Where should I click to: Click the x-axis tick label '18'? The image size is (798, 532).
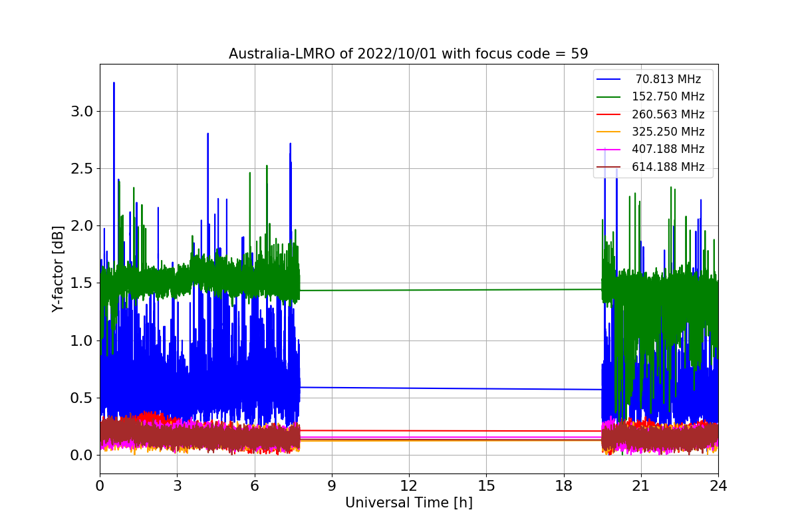563,485
